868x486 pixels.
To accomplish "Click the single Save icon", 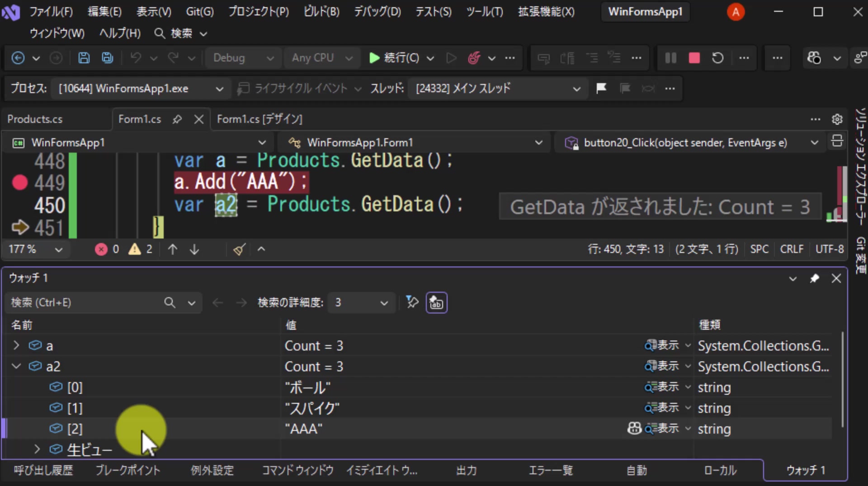I will pos(84,58).
